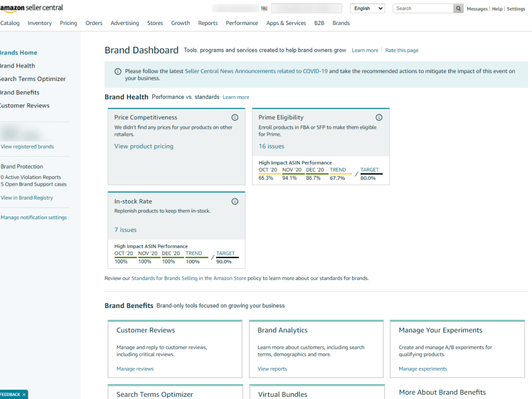
Task: Click the Search Terms Optimizer card title
Action: click(x=155, y=394)
